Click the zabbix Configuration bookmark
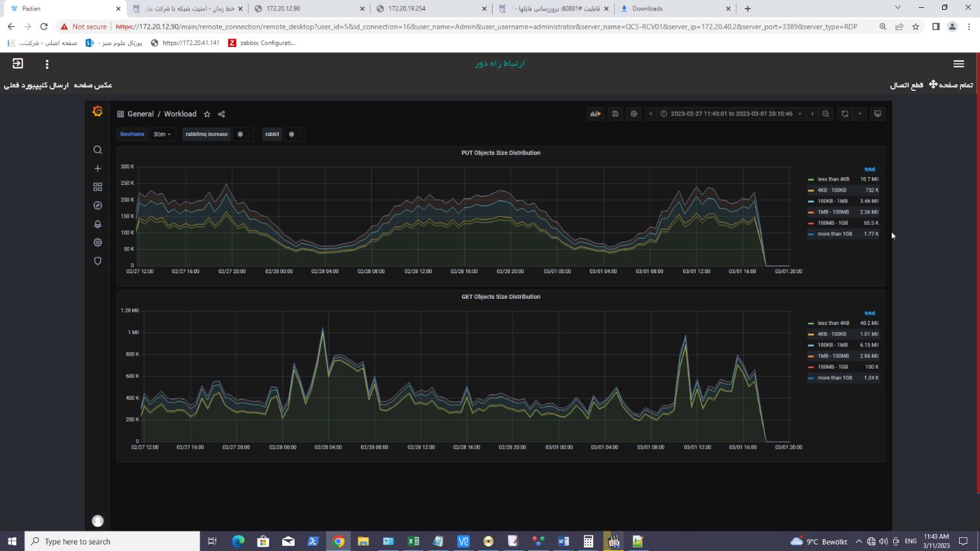Image resolution: width=980 pixels, height=551 pixels. [263, 43]
